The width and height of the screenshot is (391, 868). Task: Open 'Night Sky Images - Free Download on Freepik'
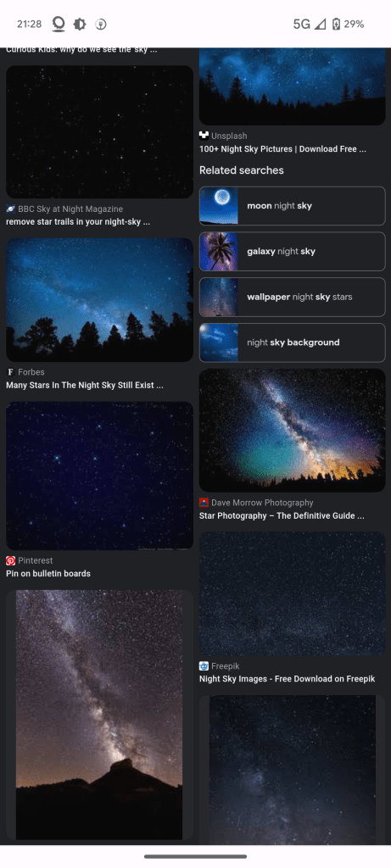tap(288, 679)
